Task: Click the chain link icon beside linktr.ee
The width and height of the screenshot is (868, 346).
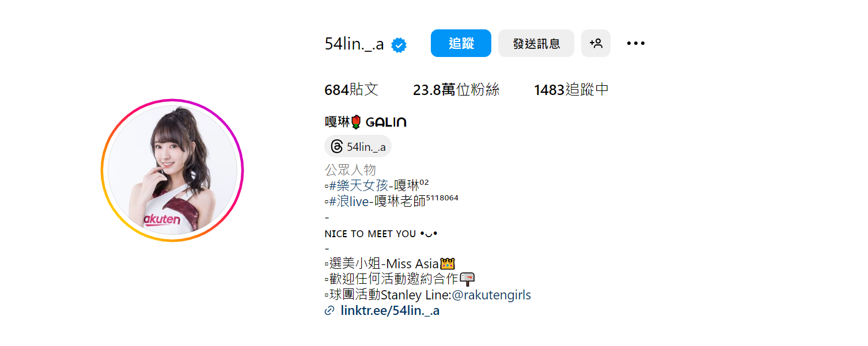Action: tap(329, 311)
